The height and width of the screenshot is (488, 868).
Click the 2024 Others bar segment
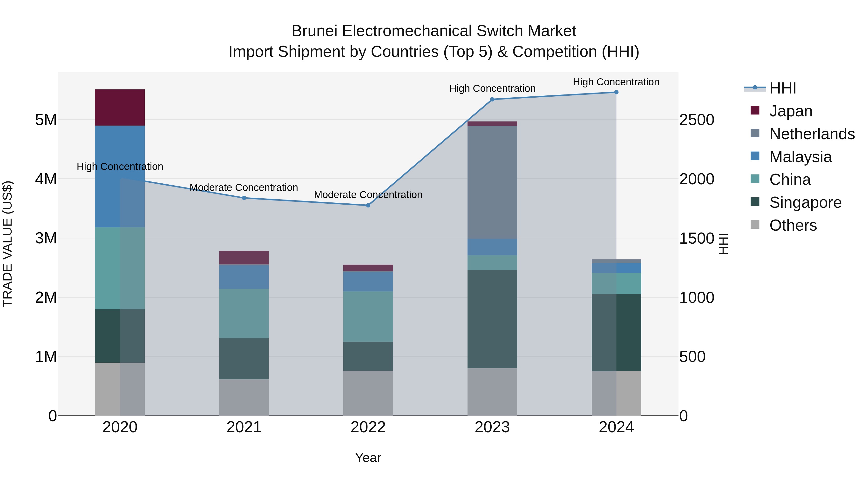point(617,394)
